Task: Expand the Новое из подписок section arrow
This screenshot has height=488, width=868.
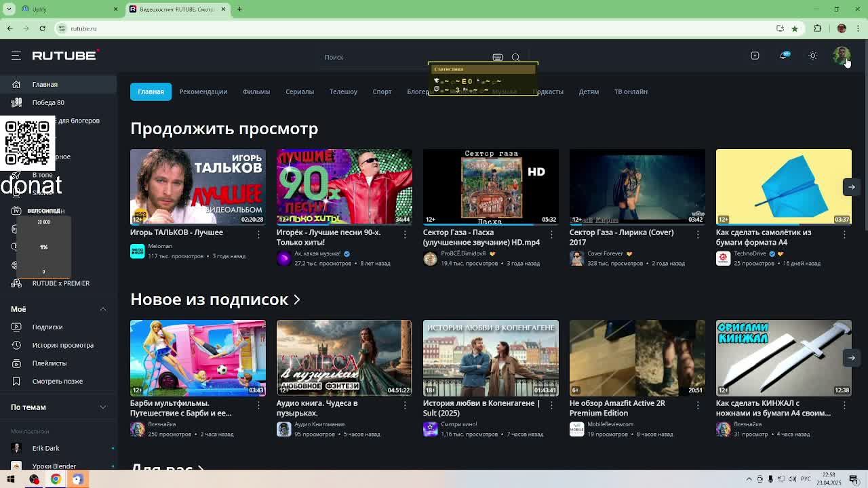Action: tap(296, 300)
